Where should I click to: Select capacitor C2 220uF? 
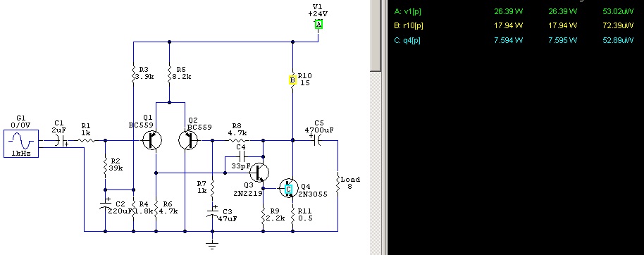pos(106,204)
